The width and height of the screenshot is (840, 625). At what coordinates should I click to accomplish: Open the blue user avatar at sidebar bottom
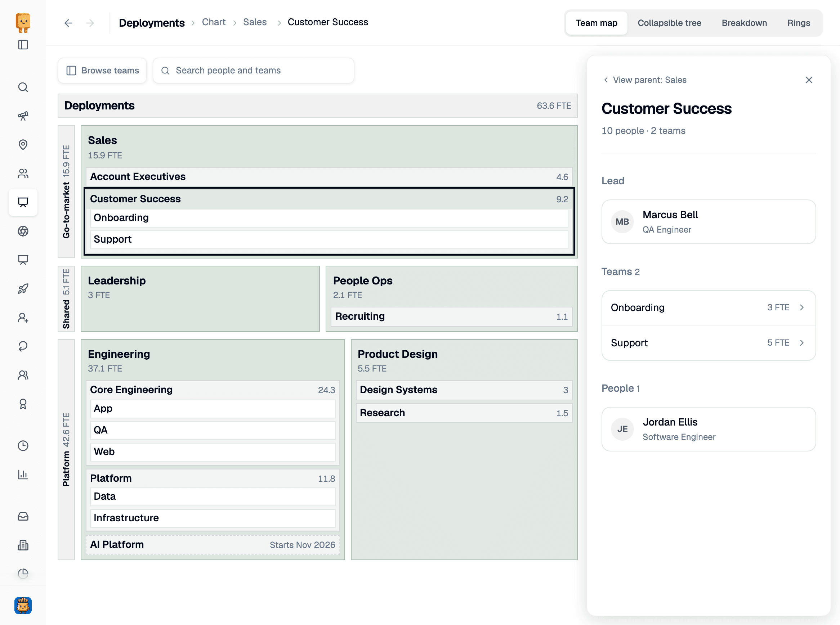(23, 605)
